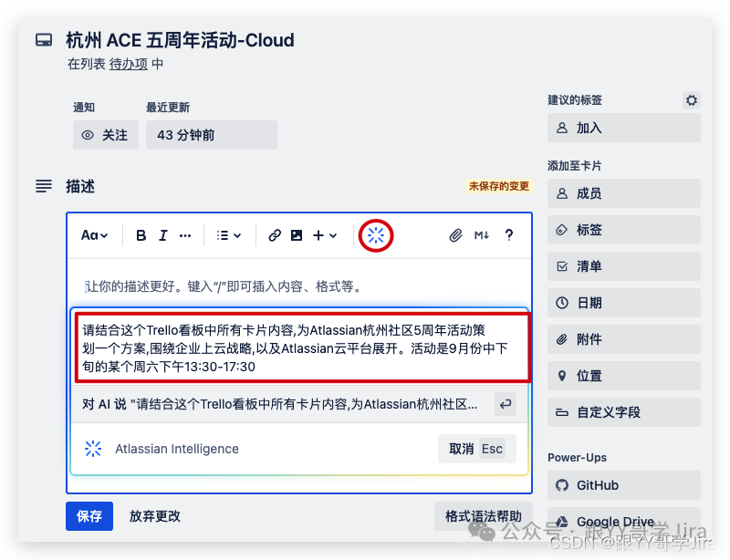Click the card title icon
Image resolution: width=730 pixels, height=560 pixels.
coord(44,40)
